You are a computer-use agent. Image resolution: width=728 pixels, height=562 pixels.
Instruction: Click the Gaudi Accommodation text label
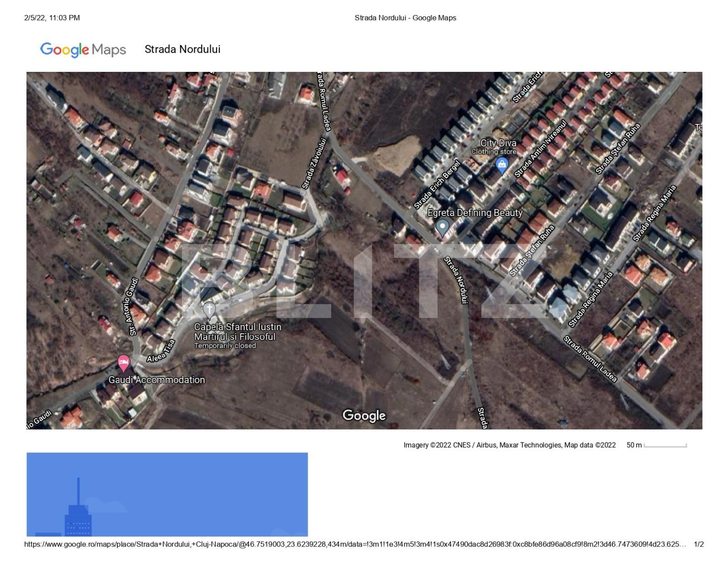click(157, 380)
